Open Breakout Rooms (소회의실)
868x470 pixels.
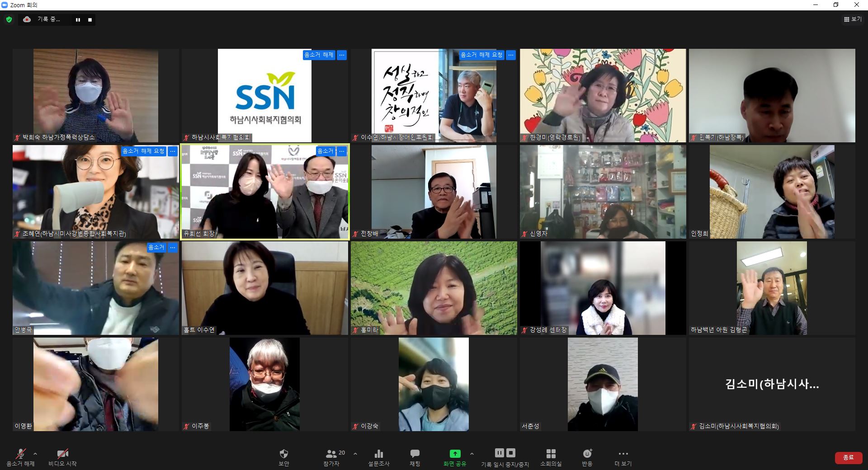pyautogui.click(x=551, y=454)
